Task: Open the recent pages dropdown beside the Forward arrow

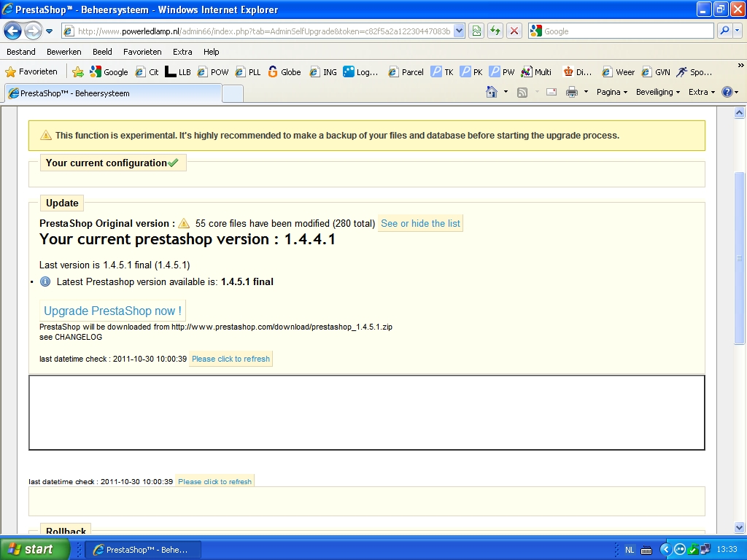Action: 49,31
